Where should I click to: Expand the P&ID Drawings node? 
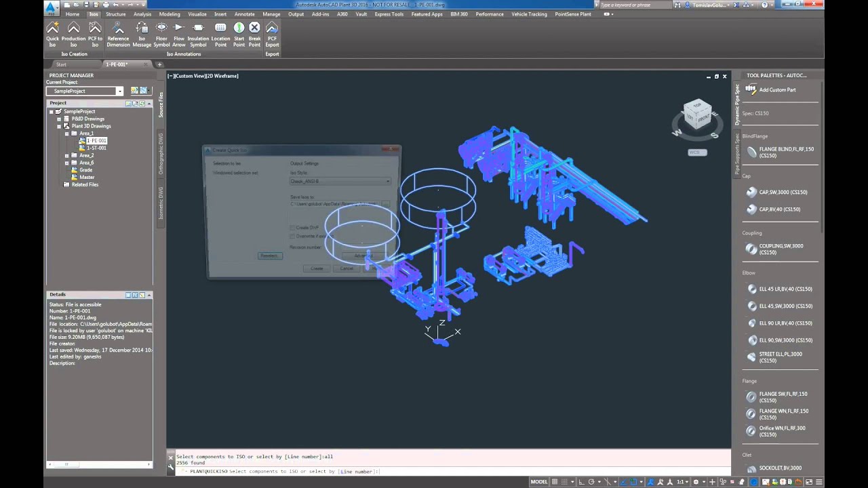[x=59, y=119]
